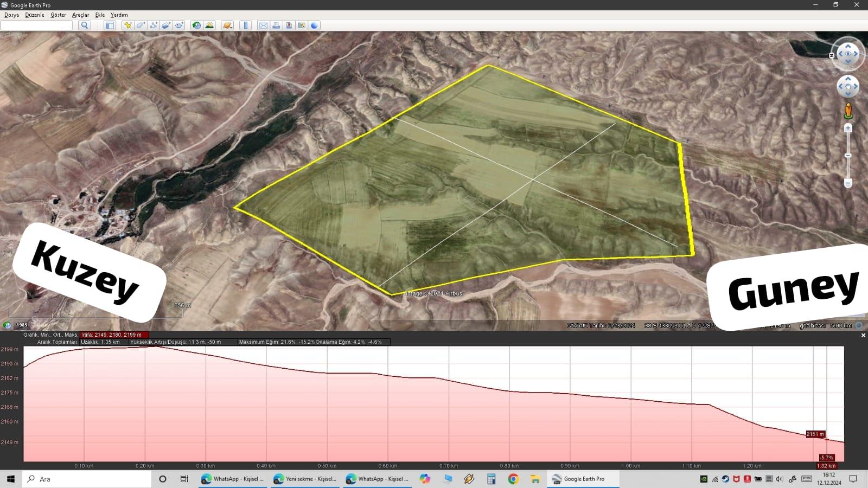The image size is (868, 488).
Task: Open the Araçlar menu
Action: click(x=80, y=15)
